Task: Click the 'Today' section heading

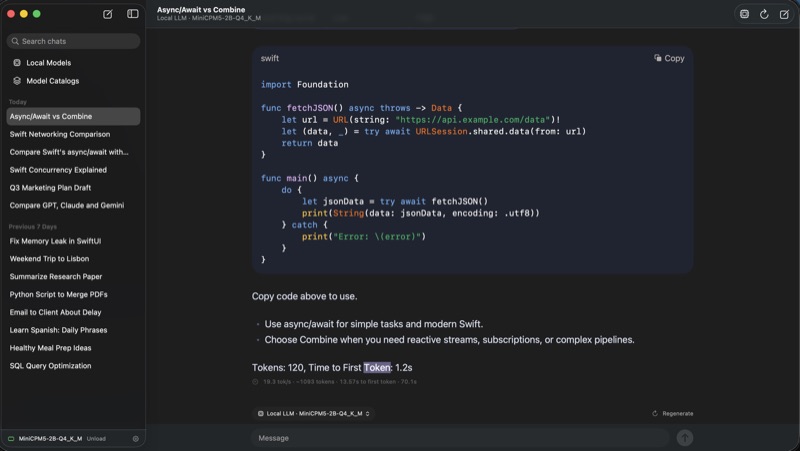Action: (x=18, y=102)
